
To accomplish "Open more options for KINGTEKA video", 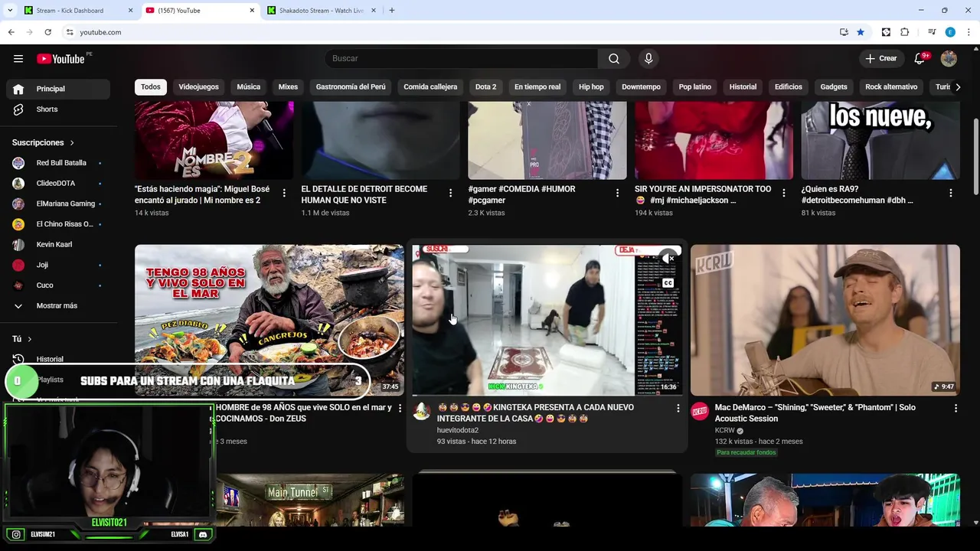I will [678, 409].
